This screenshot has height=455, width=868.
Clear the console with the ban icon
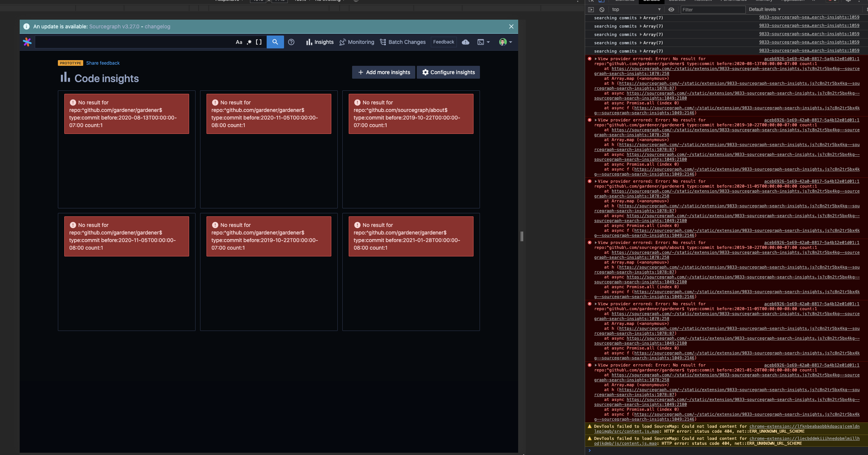602,9
